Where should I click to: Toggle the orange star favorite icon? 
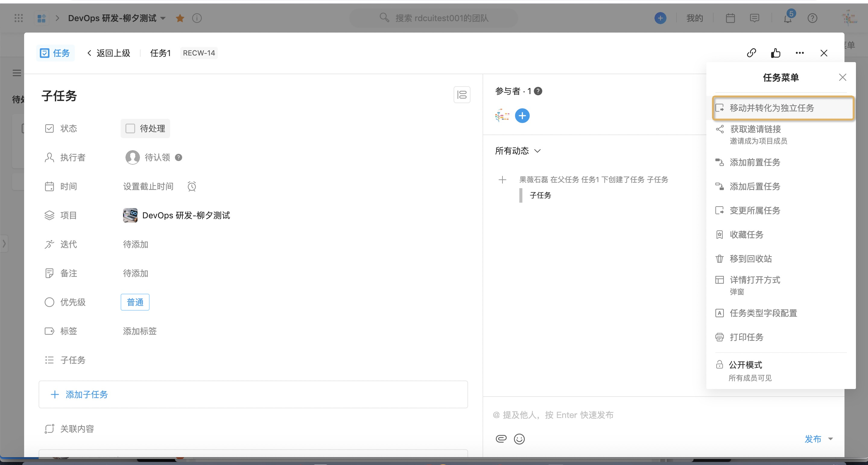[180, 18]
